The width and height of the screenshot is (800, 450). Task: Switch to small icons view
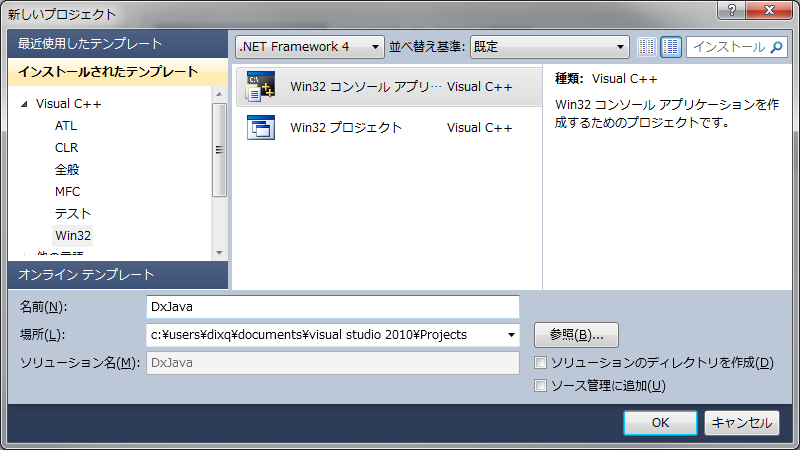click(646, 47)
